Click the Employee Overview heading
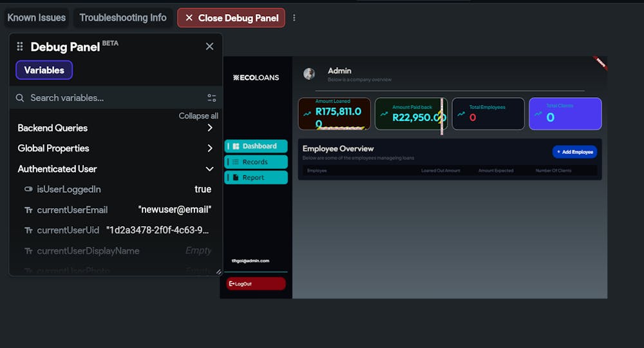 (x=338, y=149)
